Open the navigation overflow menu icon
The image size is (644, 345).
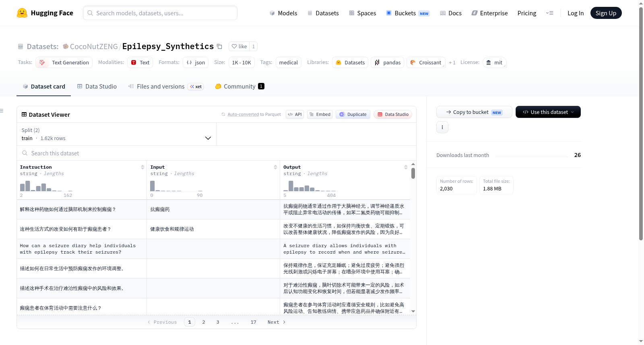549,13
